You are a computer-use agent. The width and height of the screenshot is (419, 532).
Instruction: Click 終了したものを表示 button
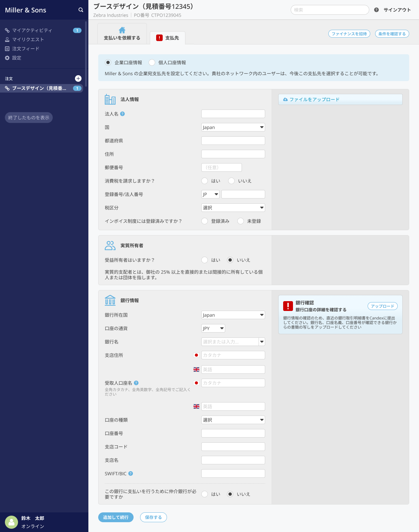29,118
